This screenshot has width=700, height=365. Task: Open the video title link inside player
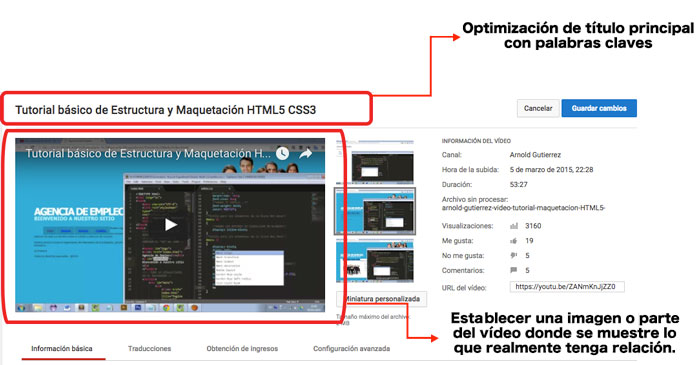[x=148, y=153]
